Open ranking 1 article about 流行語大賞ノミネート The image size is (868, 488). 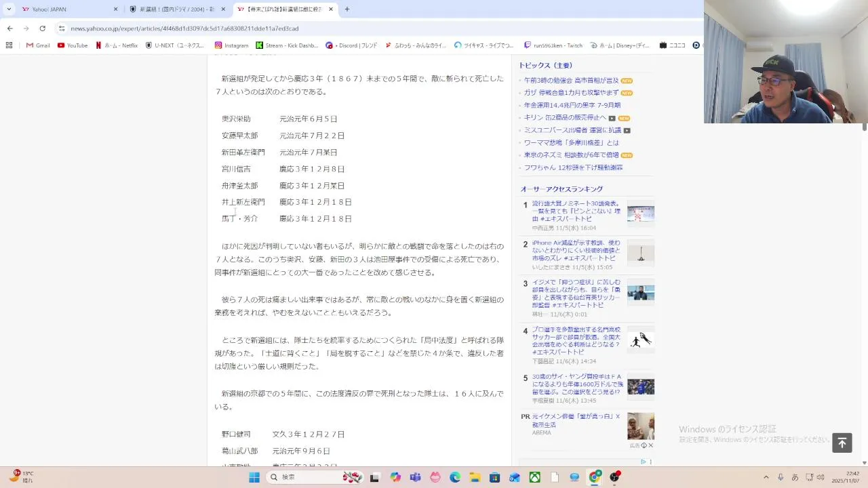coord(576,211)
